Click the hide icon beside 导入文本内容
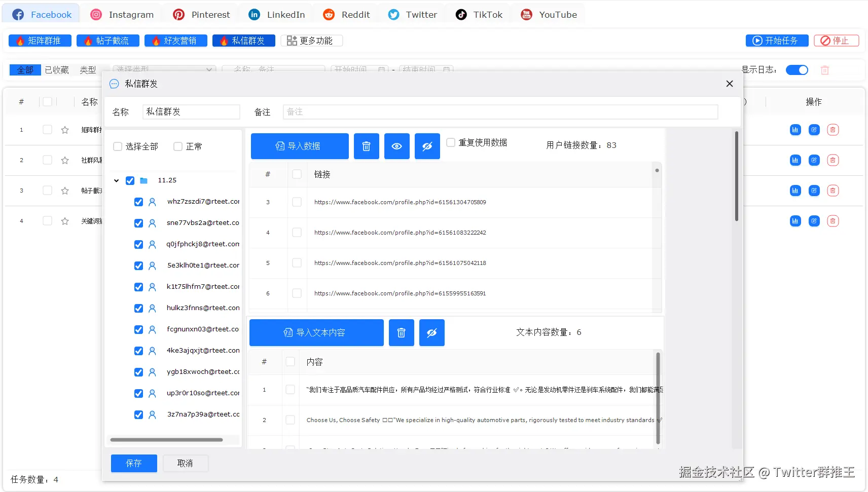The width and height of the screenshot is (868, 492). pyautogui.click(x=431, y=332)
